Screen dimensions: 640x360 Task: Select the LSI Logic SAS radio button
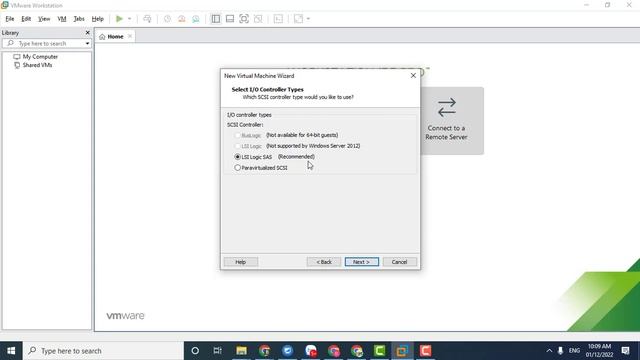click(x=238, y=157)
